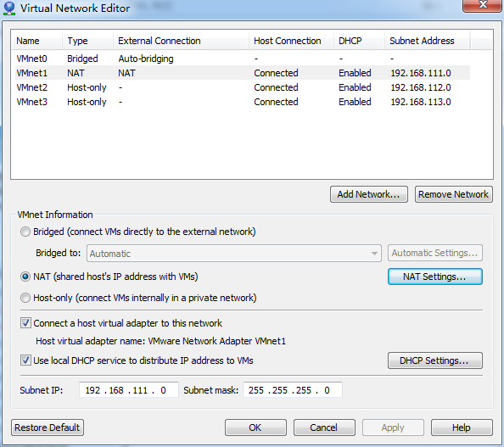Click the Add Network button
Viewport: 504px width, 447px height.
[369, 194]
